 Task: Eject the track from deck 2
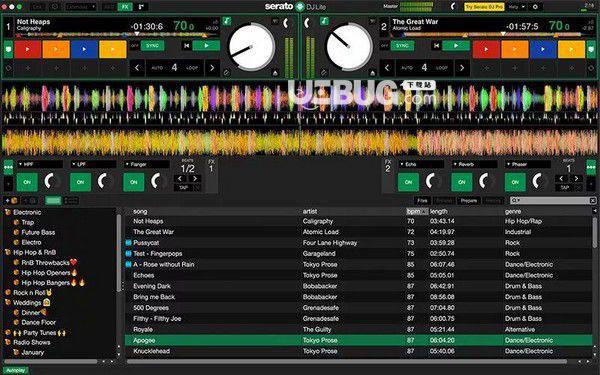[x=372, y=73]
